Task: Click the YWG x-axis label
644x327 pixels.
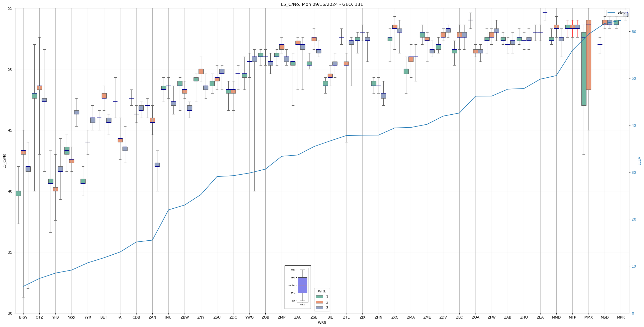Action: pyautogui.click(x=249, y=317)
